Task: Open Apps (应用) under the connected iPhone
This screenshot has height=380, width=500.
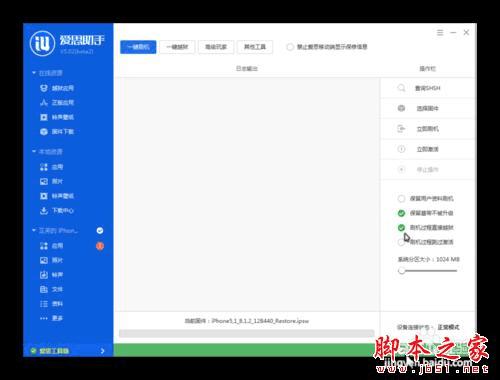Action: pyautogui.click(x=52, y=246)
